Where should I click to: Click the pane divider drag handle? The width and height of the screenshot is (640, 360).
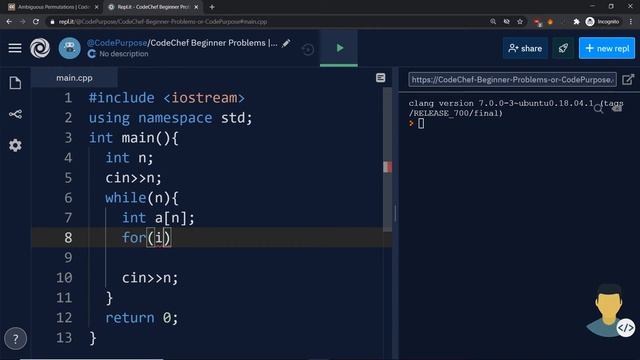[395, 213]
